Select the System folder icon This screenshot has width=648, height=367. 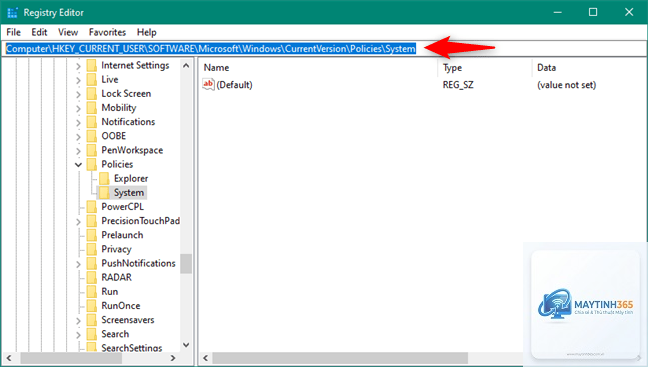pyautogui.click(x=104, y=193)
